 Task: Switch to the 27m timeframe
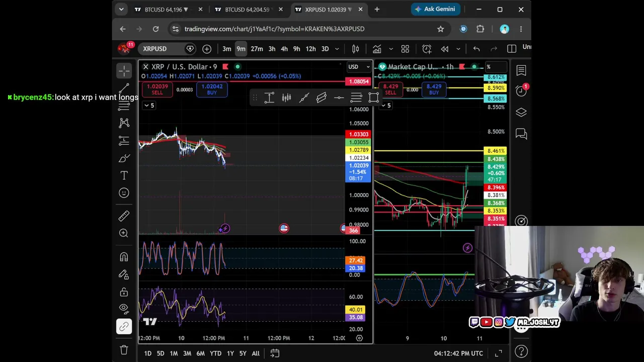(x=257, y=49)
